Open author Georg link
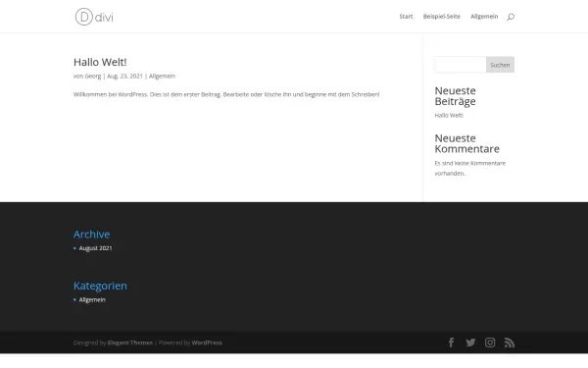Image resolution: width=588 pixels, height=368 pixels. [x=93, y=76]
